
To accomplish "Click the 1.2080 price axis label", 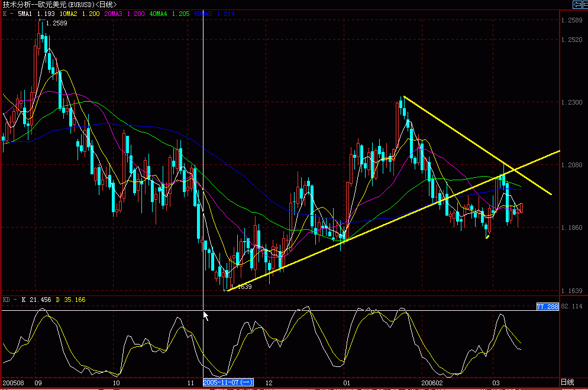I will pos(572,165).
